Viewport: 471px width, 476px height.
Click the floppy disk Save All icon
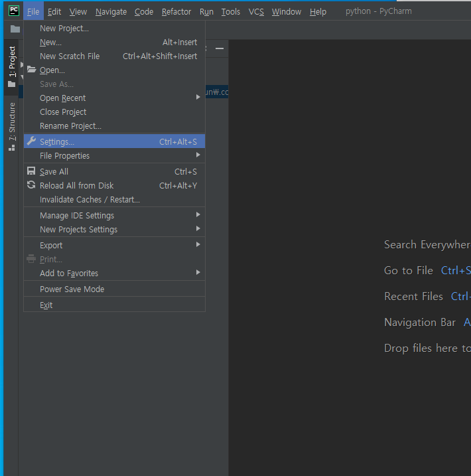click(31, 171)
